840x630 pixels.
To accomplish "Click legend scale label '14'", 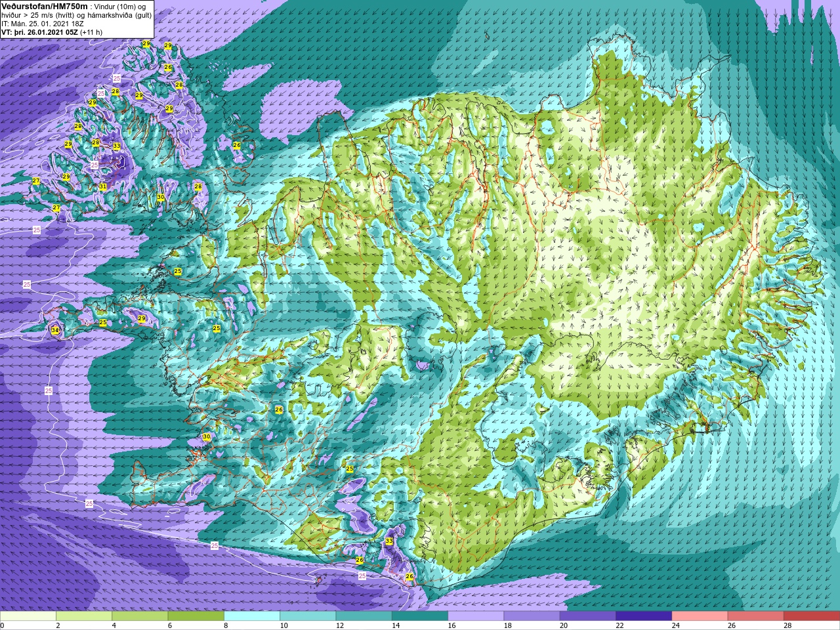I will [396, 625].
